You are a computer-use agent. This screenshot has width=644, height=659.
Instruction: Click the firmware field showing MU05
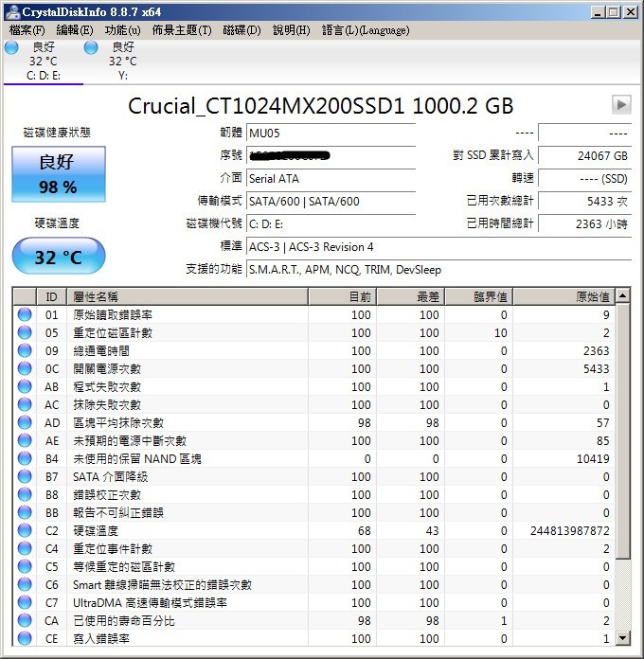click(x=331, y=134)
